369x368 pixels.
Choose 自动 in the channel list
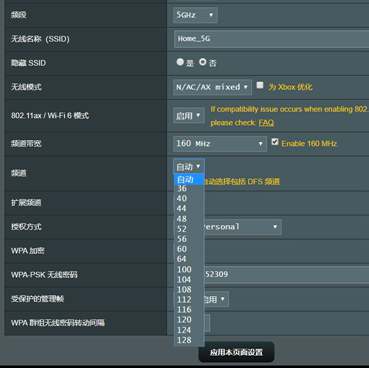[189, 179]
